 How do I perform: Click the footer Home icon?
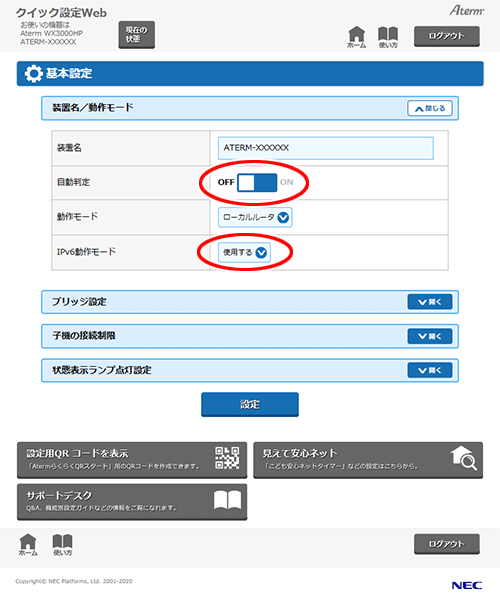pos(28,545)
